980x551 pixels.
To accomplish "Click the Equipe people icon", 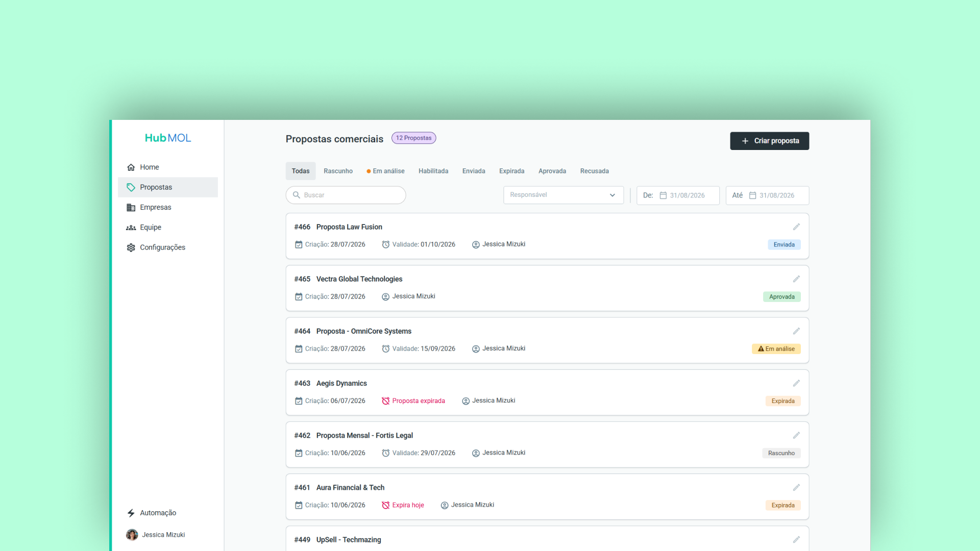I will 131,228.
